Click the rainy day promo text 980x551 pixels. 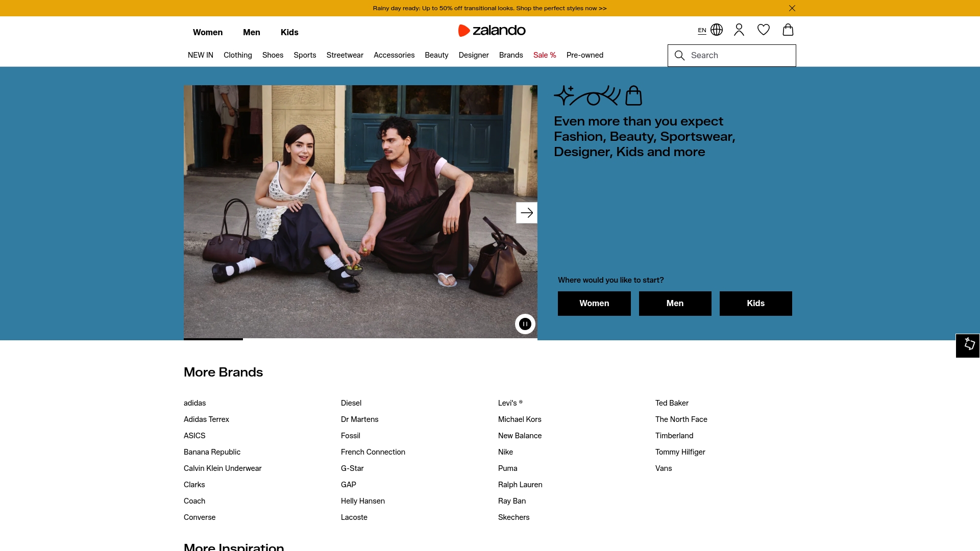click(489, 8)
